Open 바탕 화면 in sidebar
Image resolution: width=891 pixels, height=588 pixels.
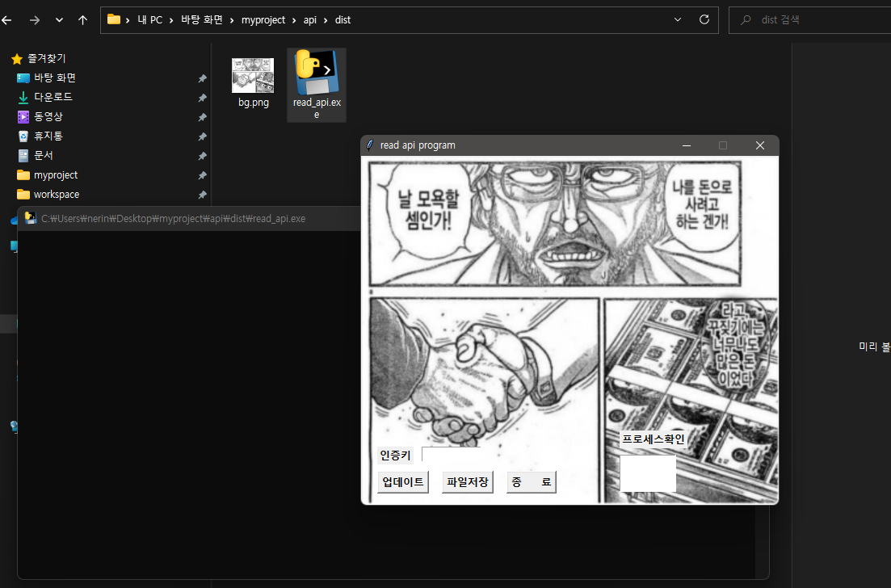[x=55, y=78]
